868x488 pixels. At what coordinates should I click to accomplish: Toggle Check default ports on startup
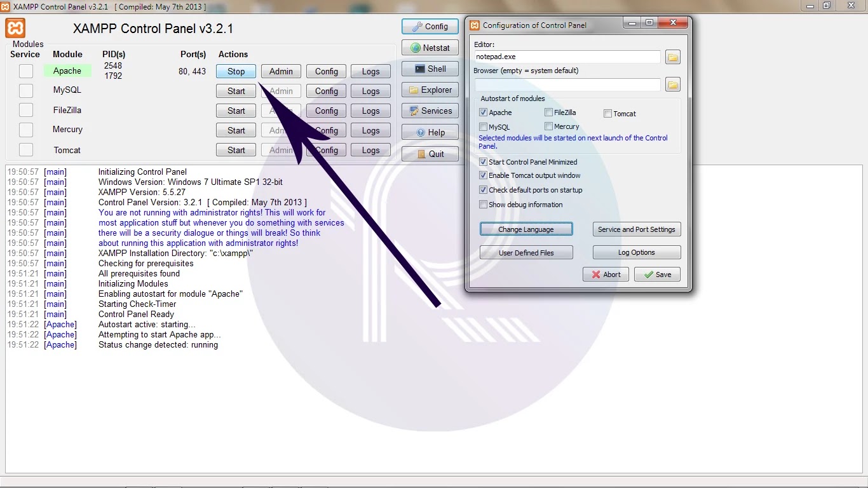[484, 190]
